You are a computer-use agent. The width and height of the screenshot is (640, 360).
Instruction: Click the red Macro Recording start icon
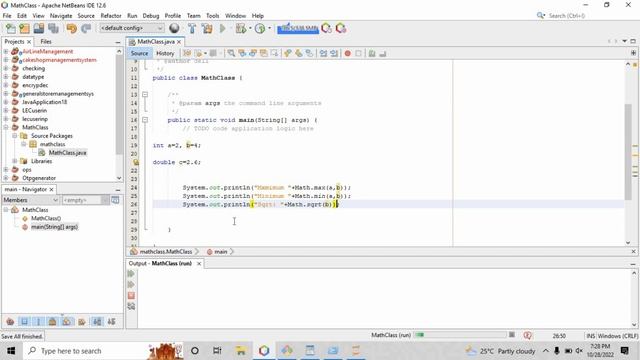pyautogui.click(x=347, y=53)
